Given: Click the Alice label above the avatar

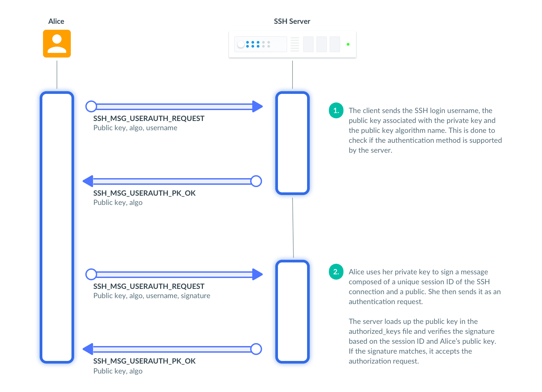Looking at the screenshot, I should (x=56, y=21).
